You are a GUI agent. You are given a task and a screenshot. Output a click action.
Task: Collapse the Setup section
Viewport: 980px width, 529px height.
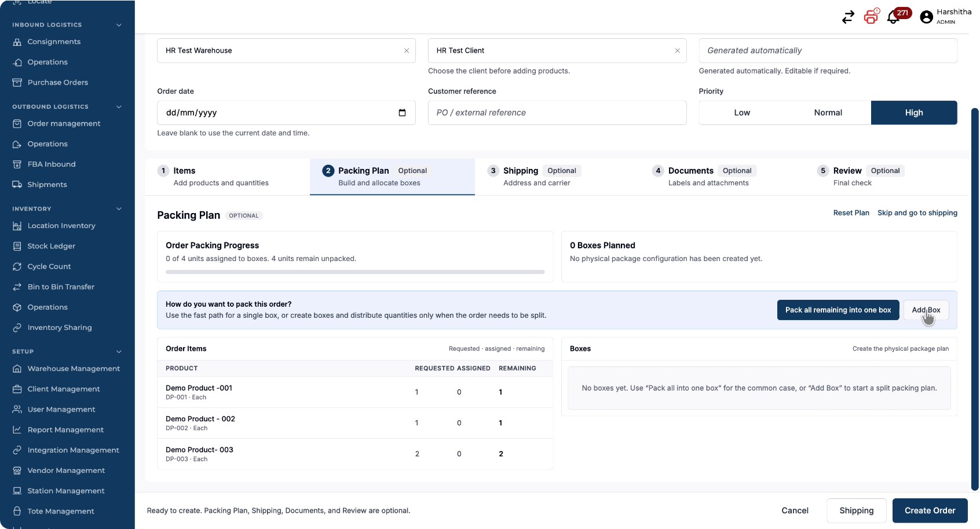[119, 351]
